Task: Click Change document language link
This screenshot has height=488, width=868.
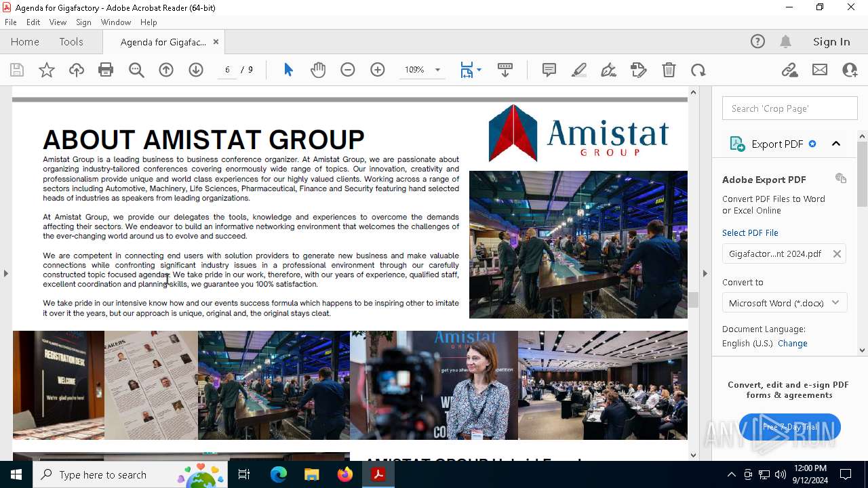Action: (x=793, y=343)
